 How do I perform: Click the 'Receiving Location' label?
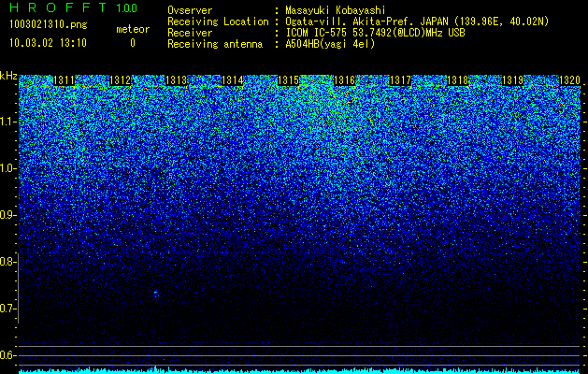(x=218, y=22)
